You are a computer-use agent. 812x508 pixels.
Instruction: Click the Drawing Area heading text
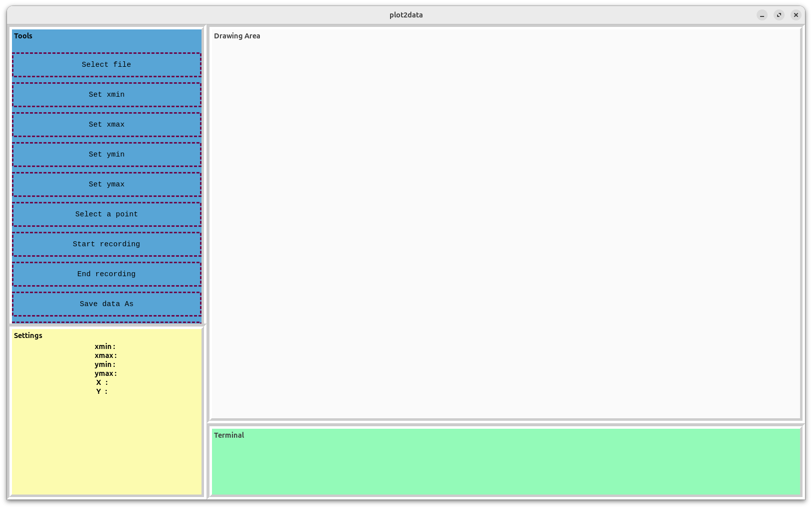coord(237,36)
